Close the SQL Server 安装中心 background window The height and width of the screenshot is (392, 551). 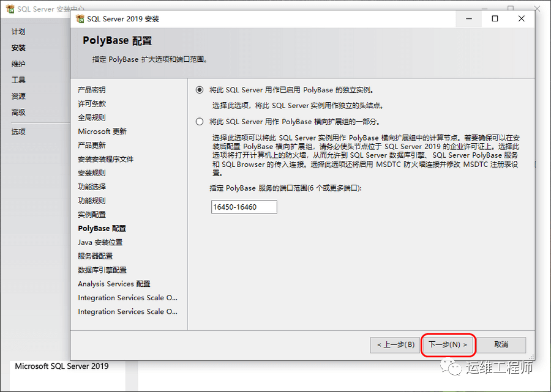538,7
